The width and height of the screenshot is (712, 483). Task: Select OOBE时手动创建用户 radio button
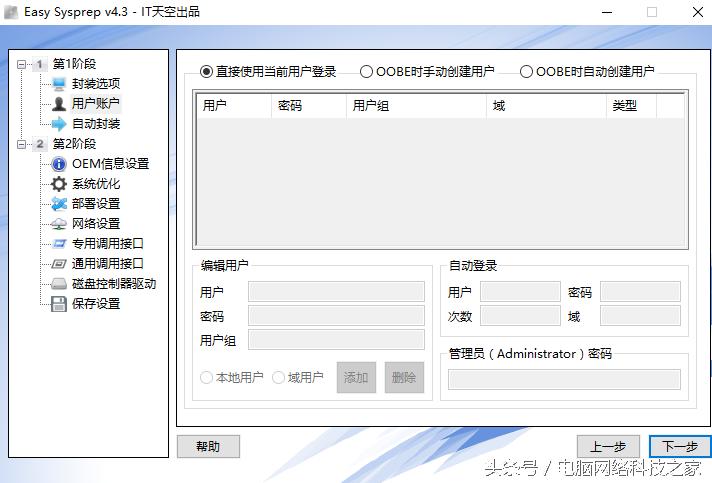pyautogui.click(x=366, y=72)
